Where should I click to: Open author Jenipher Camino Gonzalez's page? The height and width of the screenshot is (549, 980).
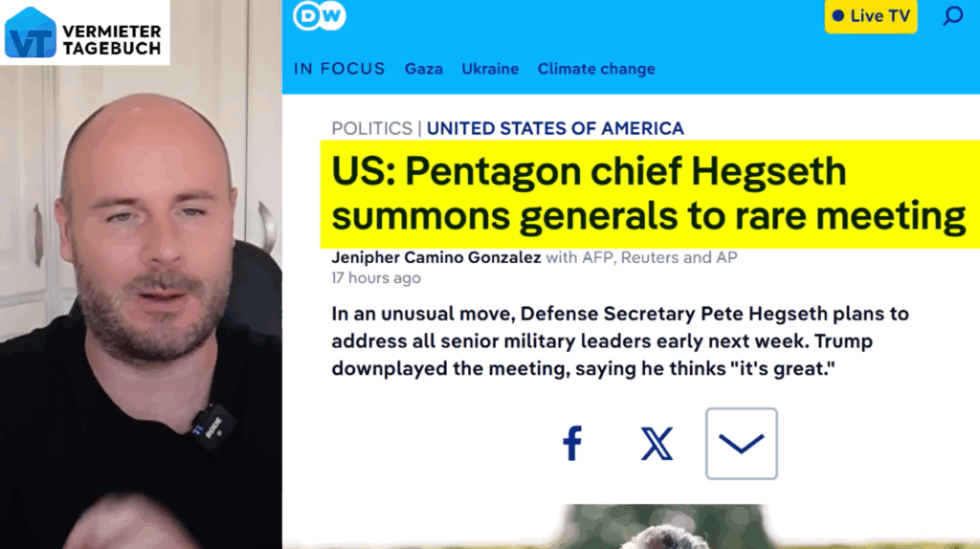(x=435, y=257)
